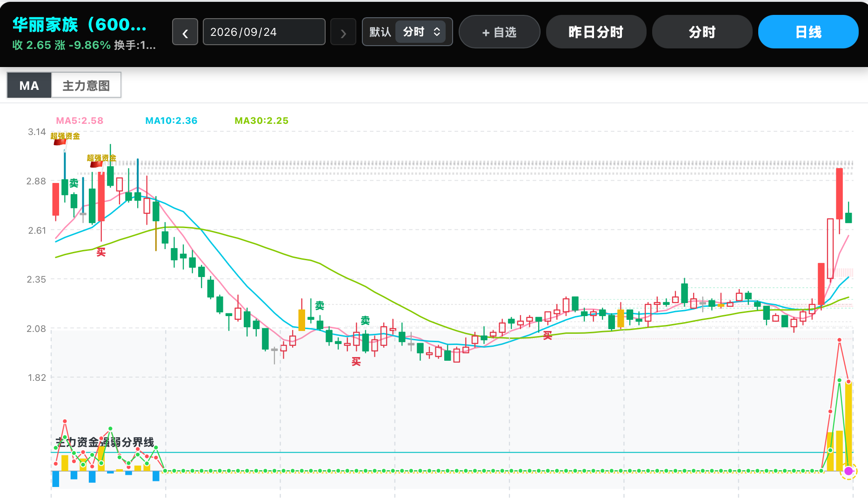
Task: Click the 主力资金强弱分界线 label
Action: [x=105, y=442]
